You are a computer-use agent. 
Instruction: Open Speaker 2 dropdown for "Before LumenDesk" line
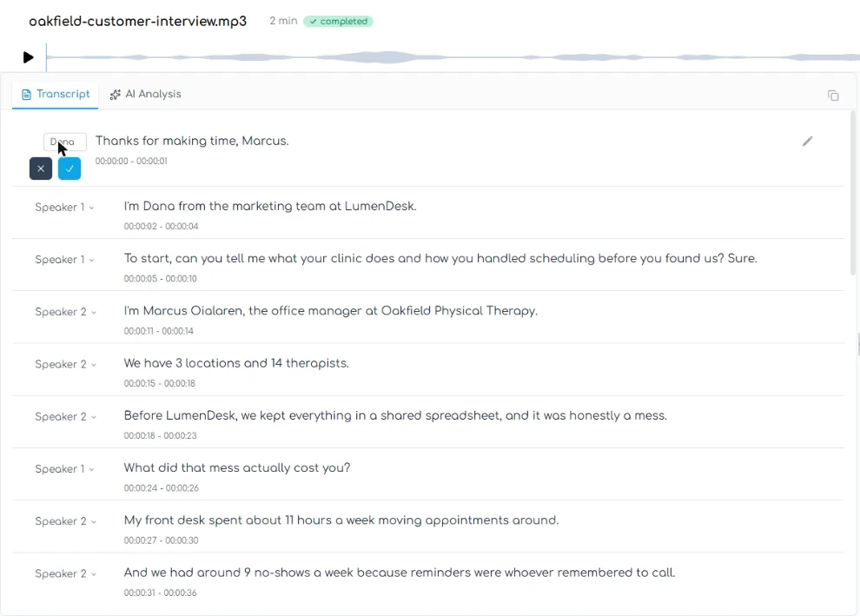tap(65, 417)
